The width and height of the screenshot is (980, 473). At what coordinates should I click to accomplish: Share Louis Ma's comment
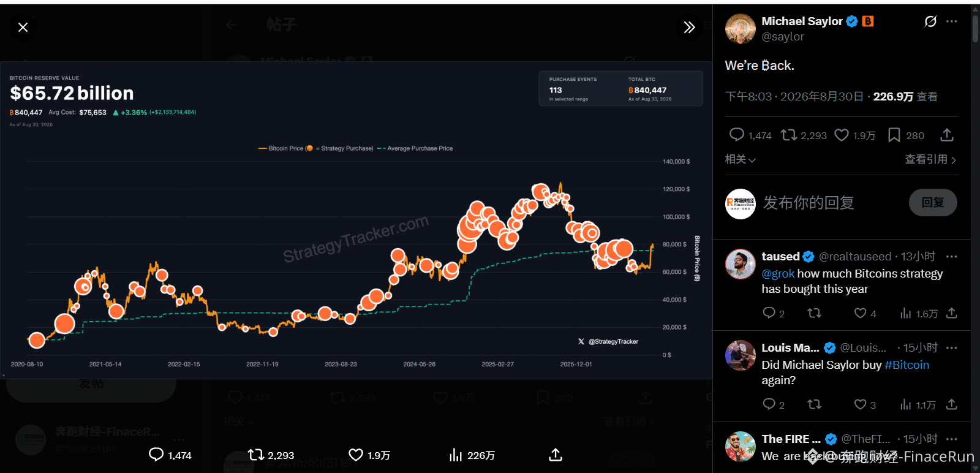pyautogui.click(x=951, y=404)
